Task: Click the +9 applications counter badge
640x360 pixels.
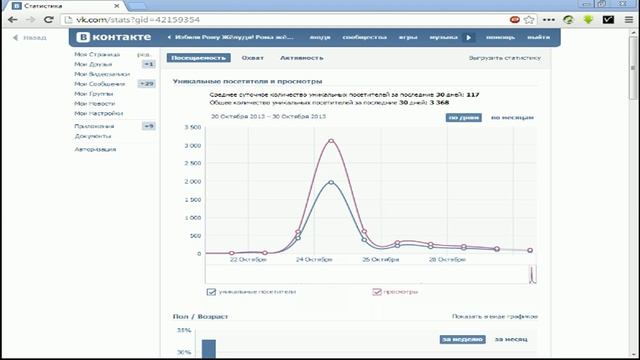Action: 149,126
